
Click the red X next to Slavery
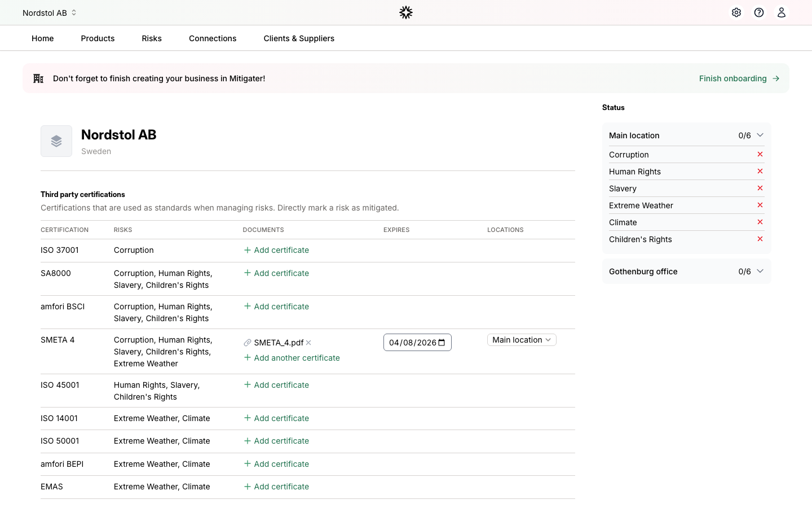point(760,188)
